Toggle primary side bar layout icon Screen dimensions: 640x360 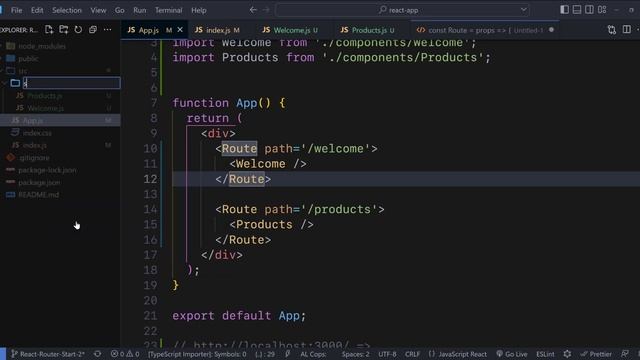pos(564,9)
